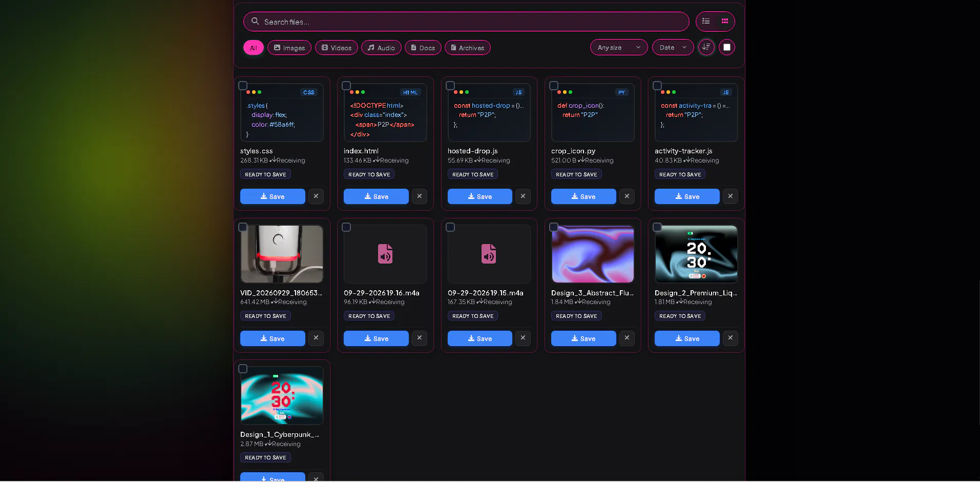Save the crop_icon.py file
The image size is (980, 482).
[583, 196]
